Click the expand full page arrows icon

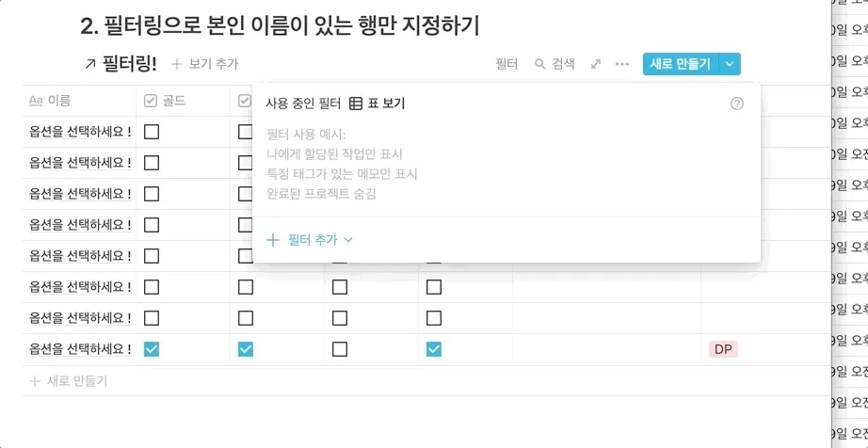596,64
